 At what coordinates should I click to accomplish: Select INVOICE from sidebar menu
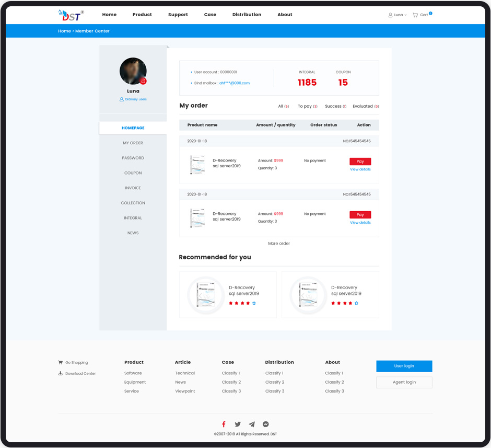pyautogui.click(x=133, y=188)
